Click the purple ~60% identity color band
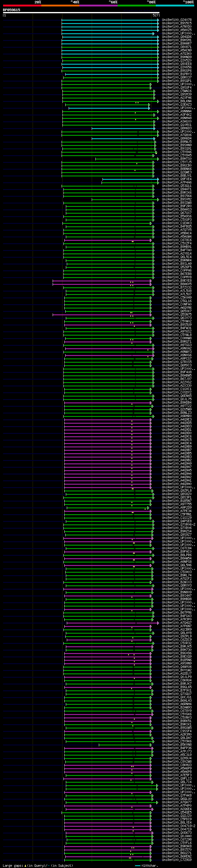The width and height of the screenshot is (197, 868). (98, 6)
